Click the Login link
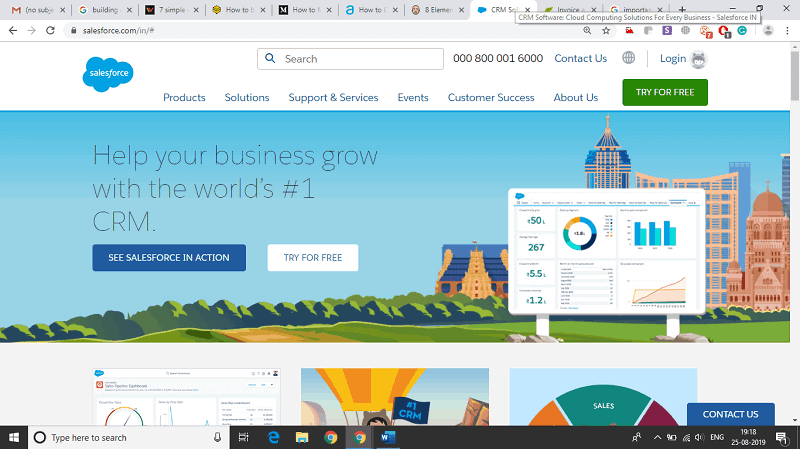 pos(673,59)
